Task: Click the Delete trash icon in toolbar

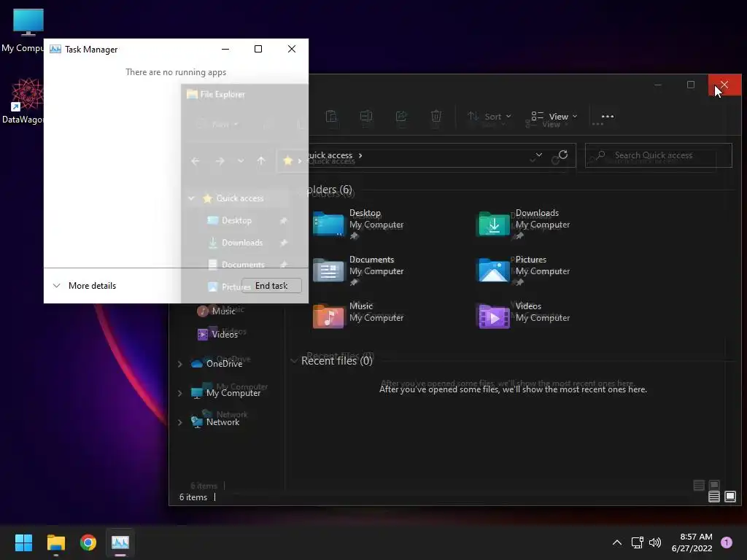Action: click(x=436, y=116)
